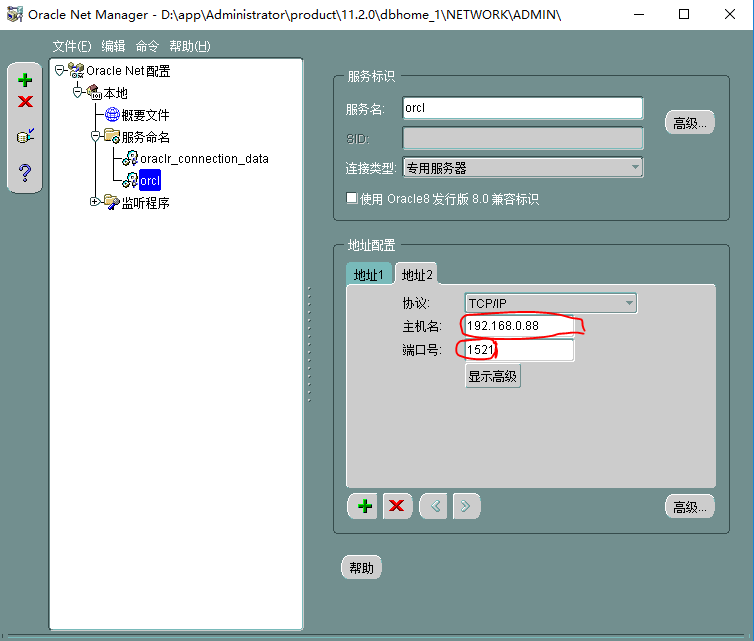This screenshot has height=641, width=754.
Task: Enable Oracle8 release 8.0 compatible identification checkbox
Action: pos(351,198)
